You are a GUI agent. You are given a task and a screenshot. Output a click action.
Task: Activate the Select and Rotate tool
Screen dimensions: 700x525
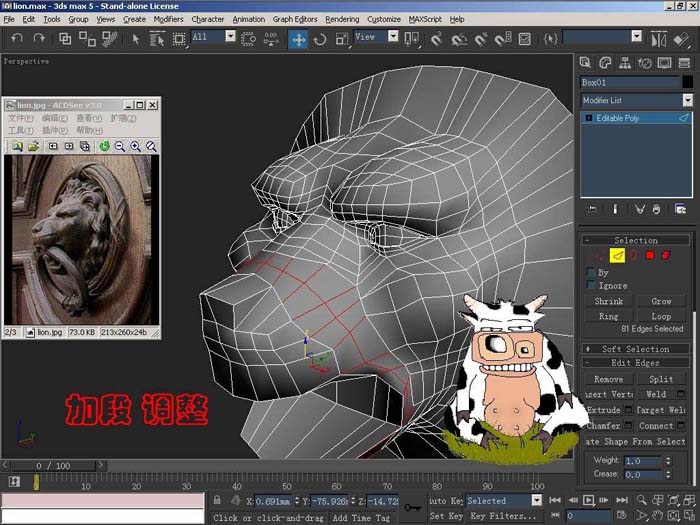[320, 39]
